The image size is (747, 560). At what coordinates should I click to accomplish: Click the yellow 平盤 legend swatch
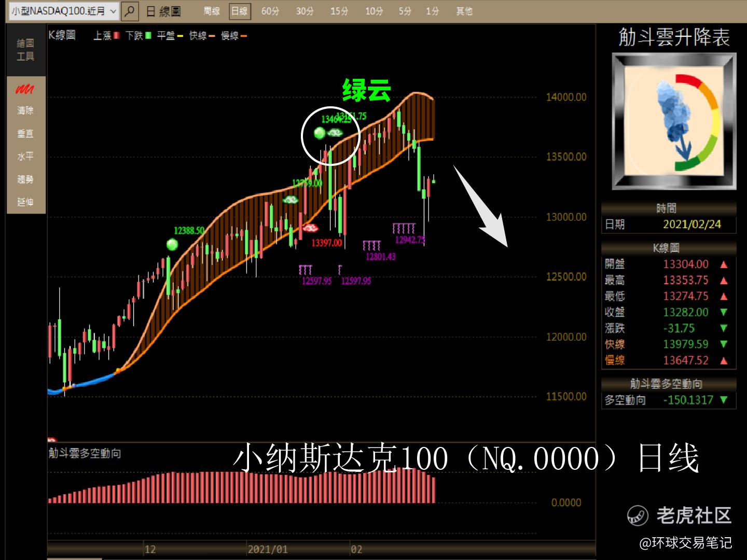(180, 36)
